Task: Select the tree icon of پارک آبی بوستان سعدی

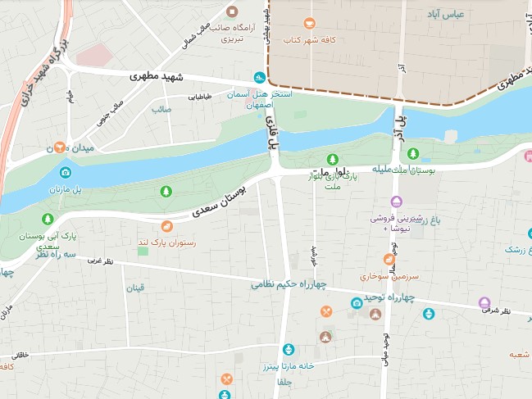Action: [48, 219]
